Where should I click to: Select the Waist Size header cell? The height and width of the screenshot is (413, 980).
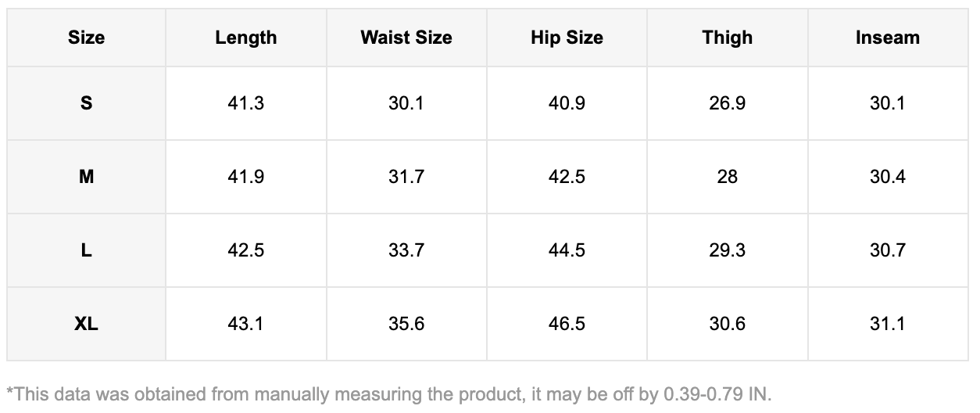pyautogui.click(x=406, y=38)
